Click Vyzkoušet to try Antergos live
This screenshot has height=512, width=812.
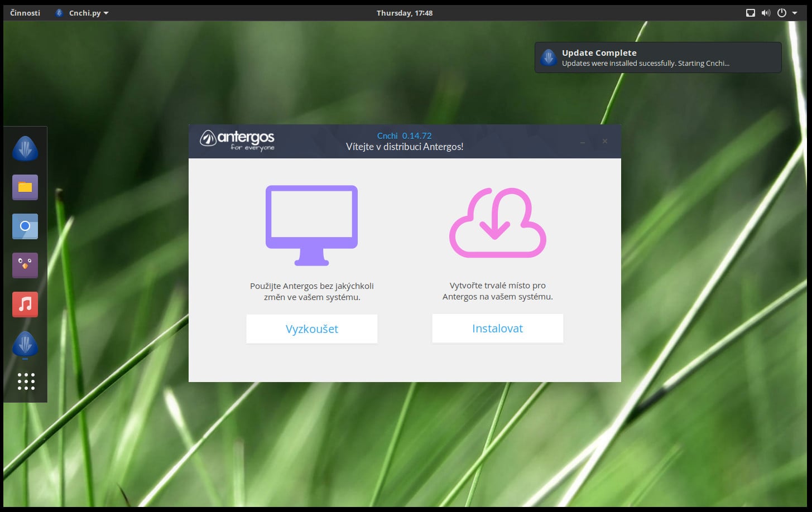(311, 329)
